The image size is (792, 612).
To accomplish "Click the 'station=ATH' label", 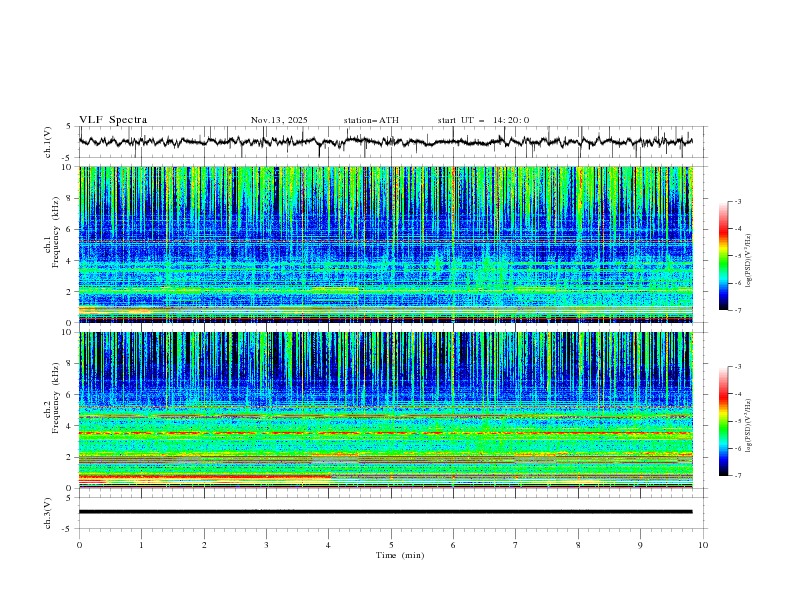I will point(371,120).
